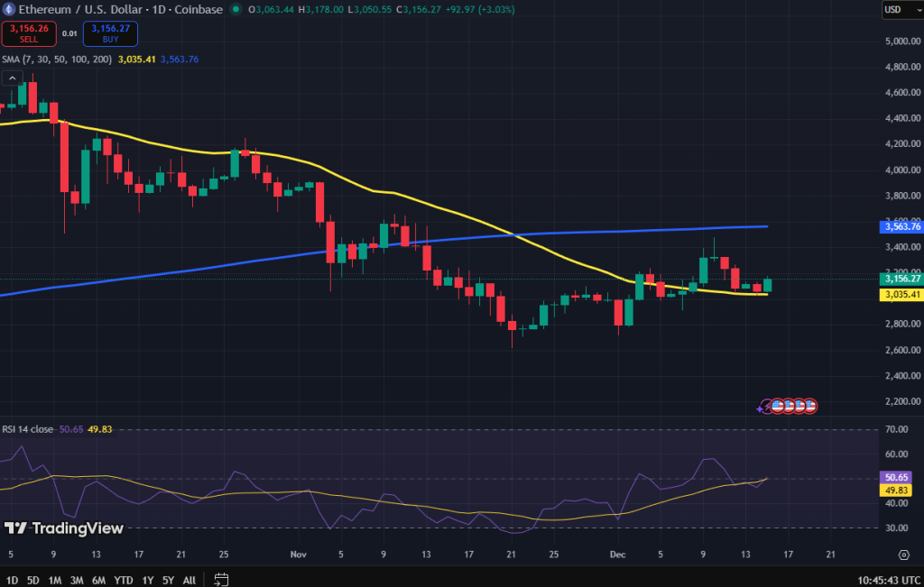
Task: Click the L3,050.55 low price value
Action: point(369,9)
